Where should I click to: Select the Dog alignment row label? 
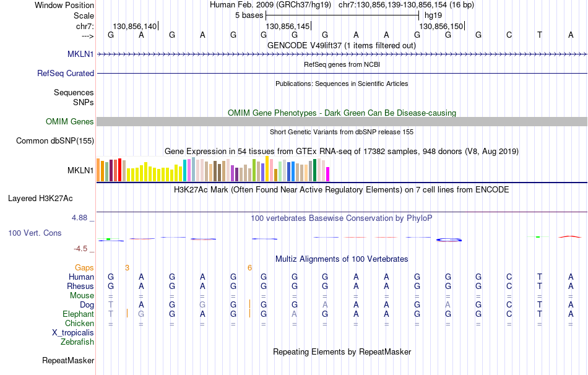(87, 305)
